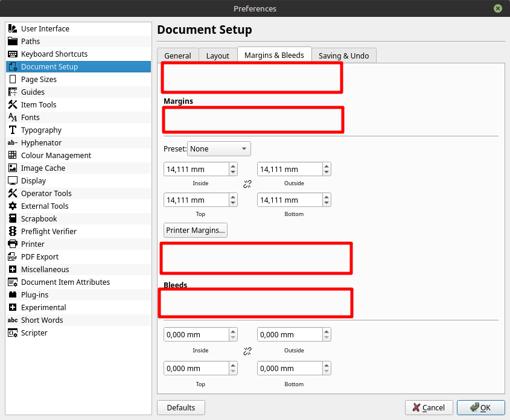Increase the Inside margin value
Screen dimensions: 510x420
pos(233,167)
